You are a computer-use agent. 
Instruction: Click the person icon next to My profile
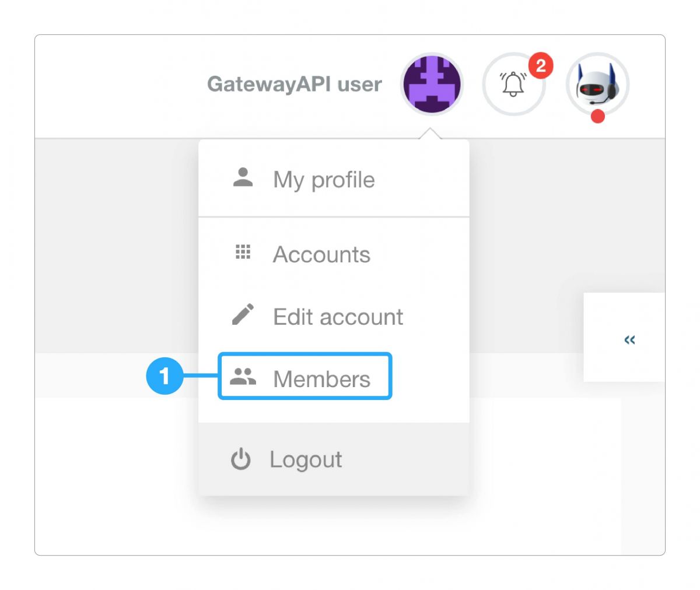coord(243,178)
